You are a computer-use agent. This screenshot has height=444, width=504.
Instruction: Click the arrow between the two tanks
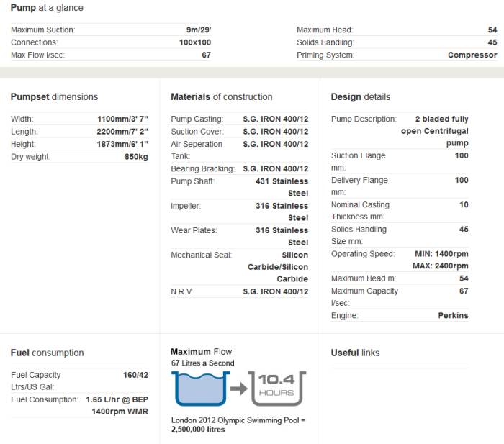[238, 391]
